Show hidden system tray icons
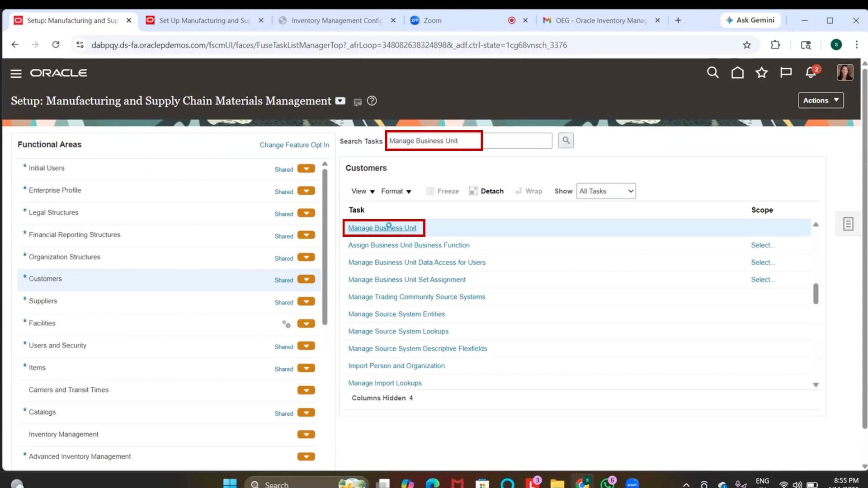Image resolution: width=868 pixels, height=488 pixels. coord(686,485)
